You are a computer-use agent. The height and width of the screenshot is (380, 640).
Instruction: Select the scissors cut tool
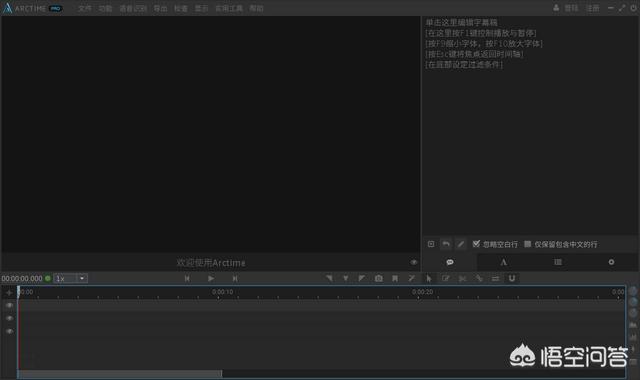pyautogui.click(x=462, y=278)
